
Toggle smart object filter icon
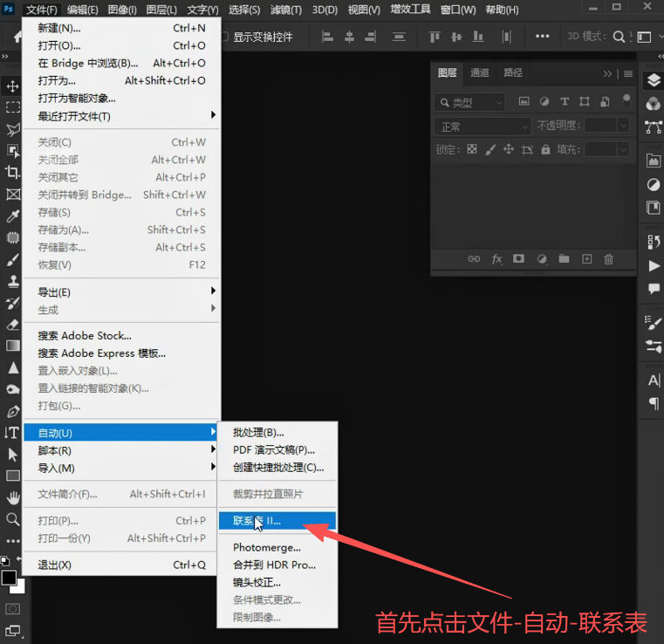(606, 101)
